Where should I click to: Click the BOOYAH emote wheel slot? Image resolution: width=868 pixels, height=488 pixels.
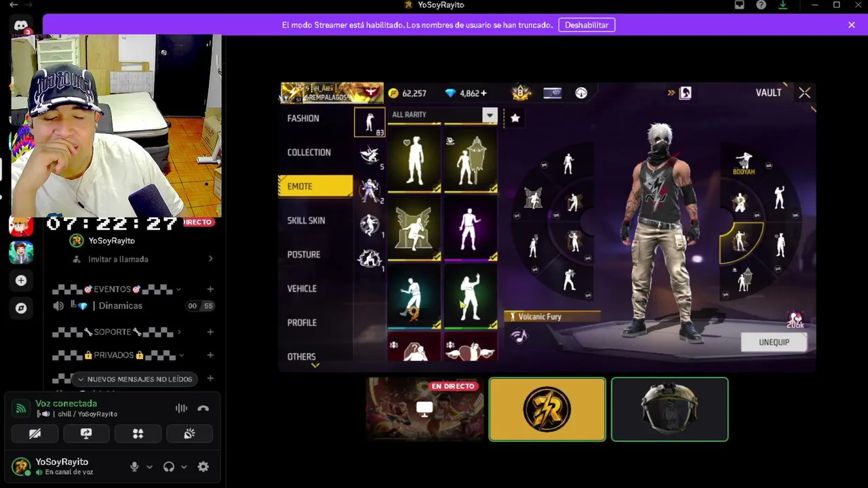point(744,163)
